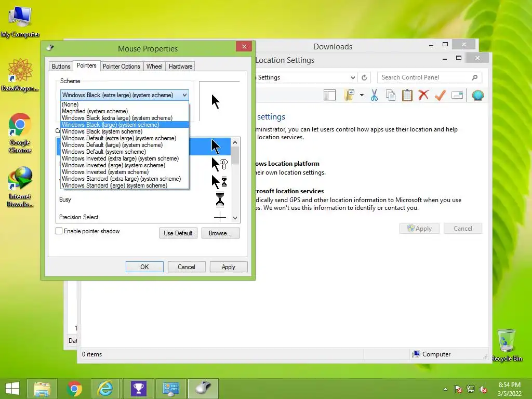The height and width of the screenshot is (399, 532).
Task: Open the network tray icon
Action: tap(471, 389)
